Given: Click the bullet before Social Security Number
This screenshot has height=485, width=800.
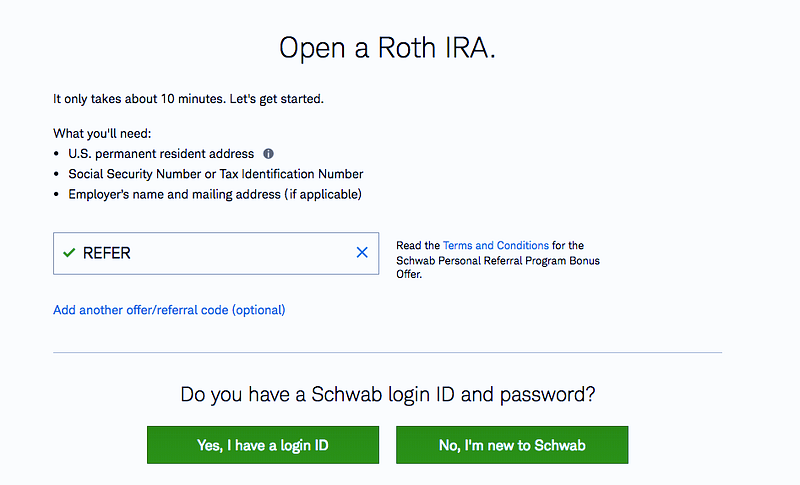Looking at the screenshot, I should (56, 174).
